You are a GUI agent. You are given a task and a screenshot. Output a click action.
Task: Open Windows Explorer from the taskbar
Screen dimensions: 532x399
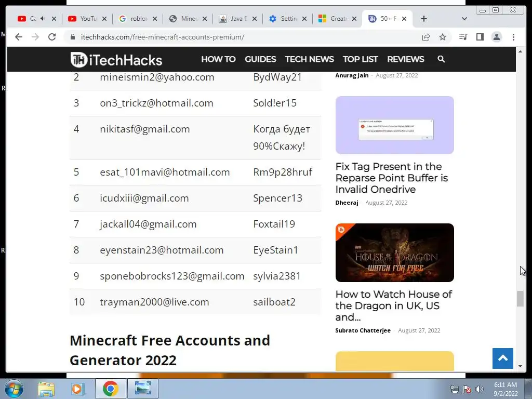click(x=46, y=389)
